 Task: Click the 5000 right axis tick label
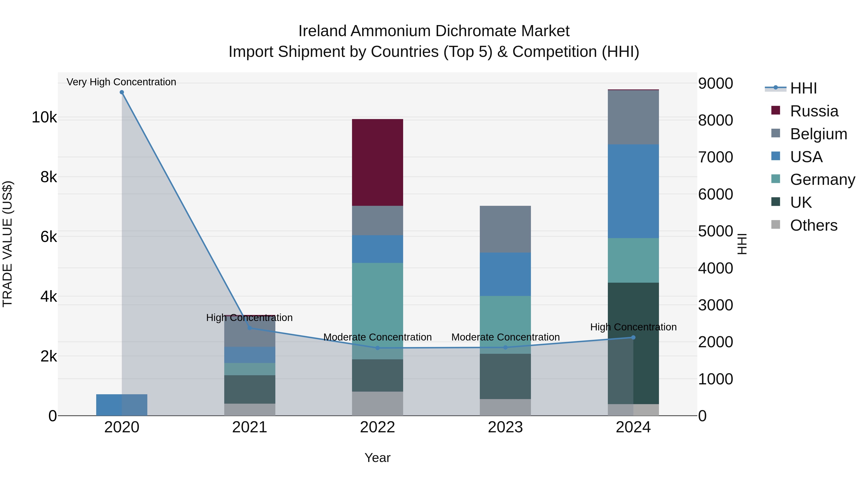715,231
